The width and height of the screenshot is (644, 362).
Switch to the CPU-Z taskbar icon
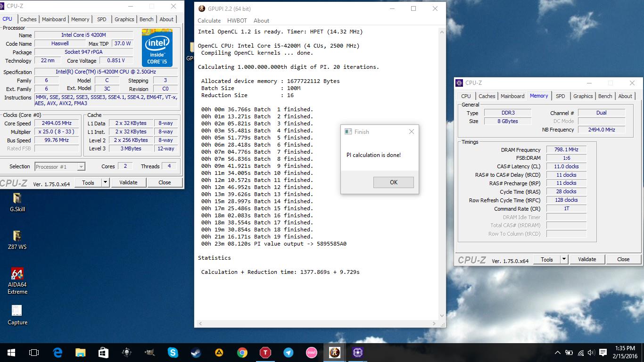point(358,353)
